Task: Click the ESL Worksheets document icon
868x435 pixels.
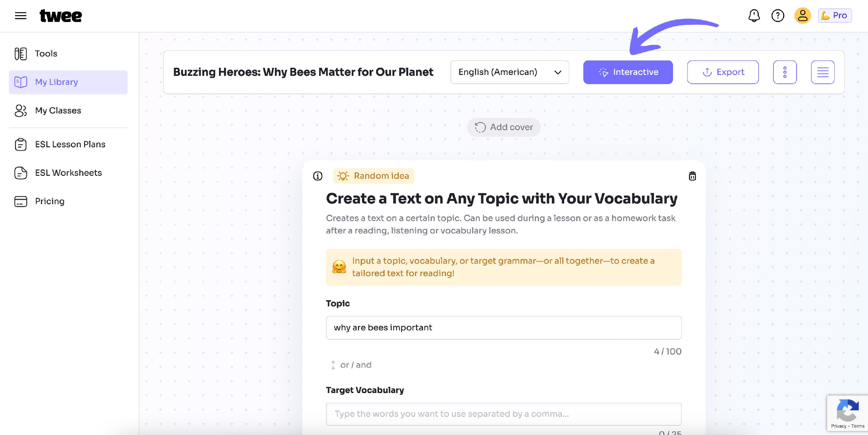Action: click(x=21, y=173)
